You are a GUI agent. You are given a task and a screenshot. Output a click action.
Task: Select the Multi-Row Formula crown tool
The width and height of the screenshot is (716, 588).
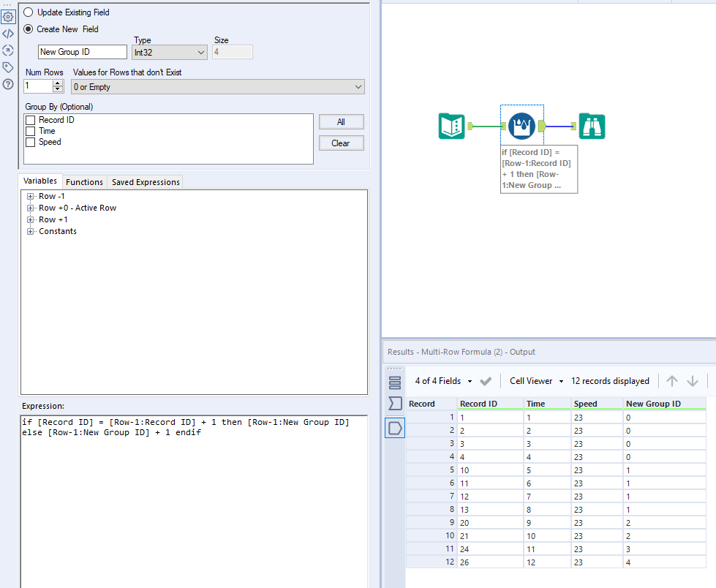[x=521, y=126]
